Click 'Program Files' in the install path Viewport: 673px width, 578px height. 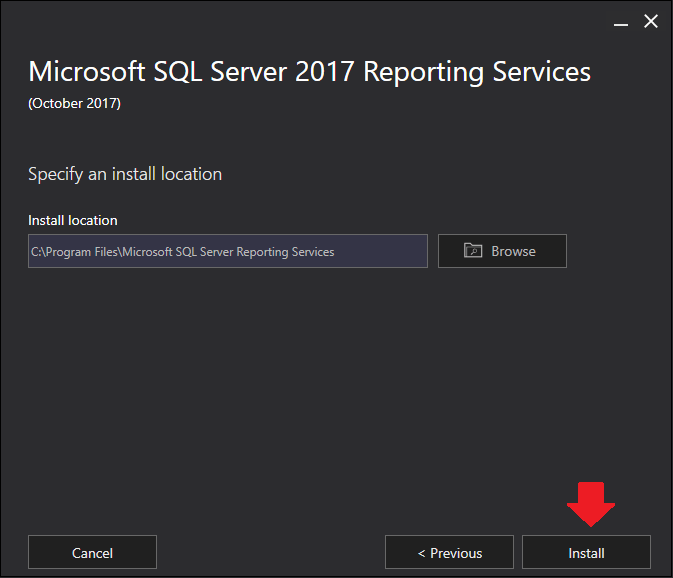[82, 252]
